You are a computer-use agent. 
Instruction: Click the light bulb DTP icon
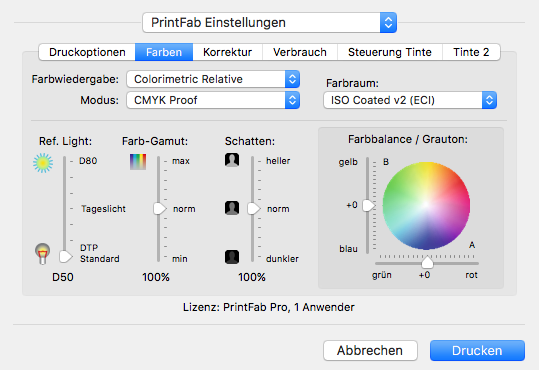click(43, 254)
